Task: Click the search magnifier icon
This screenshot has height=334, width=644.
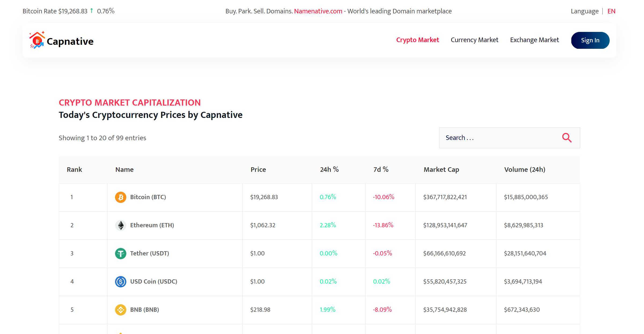Action: [x=566, y=138]
